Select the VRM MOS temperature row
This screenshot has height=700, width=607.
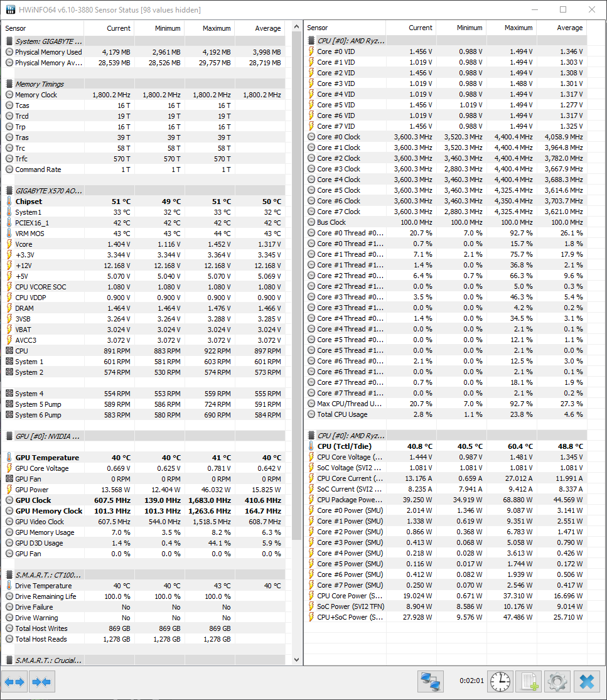pyautogui.click(x=143, y=234)
